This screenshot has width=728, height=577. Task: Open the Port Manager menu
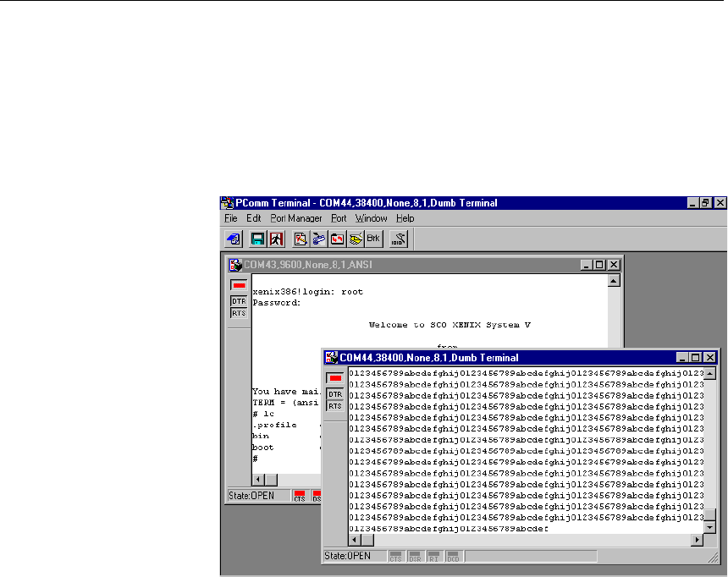click(296, 218)
